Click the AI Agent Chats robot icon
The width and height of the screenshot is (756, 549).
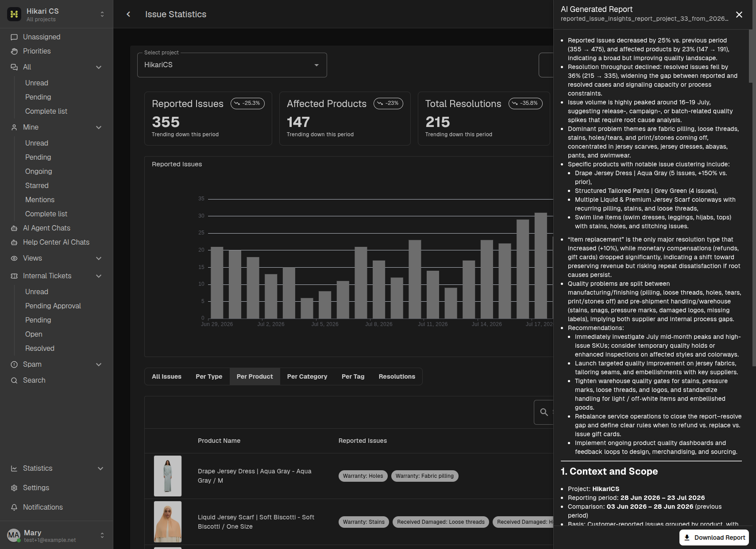click(14, 228)
